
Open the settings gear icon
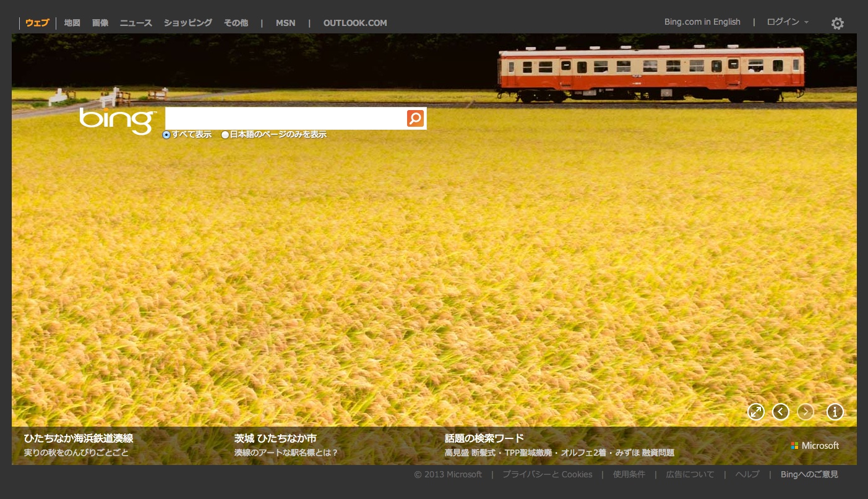pyautogui.click(x=837, y=23)
